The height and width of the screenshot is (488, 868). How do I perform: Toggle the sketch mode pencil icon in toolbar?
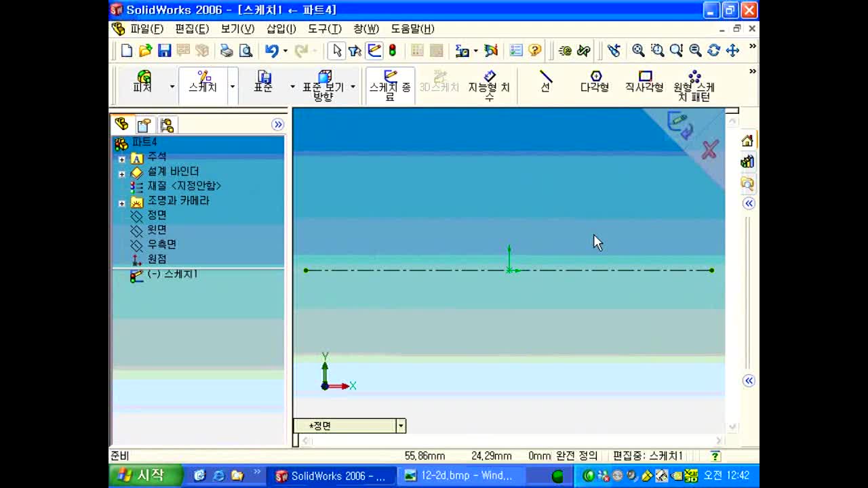[x=374, y=51]
